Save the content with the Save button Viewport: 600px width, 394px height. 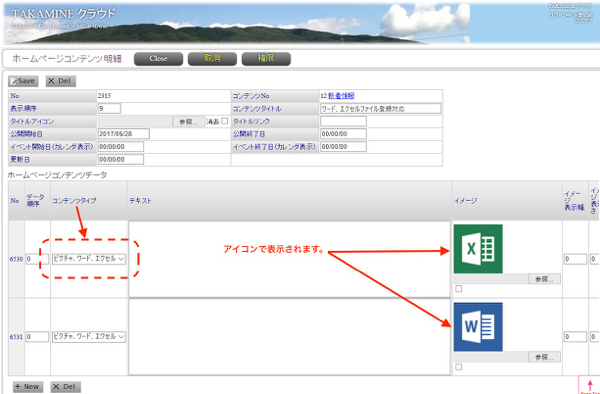tap(23, 81)
